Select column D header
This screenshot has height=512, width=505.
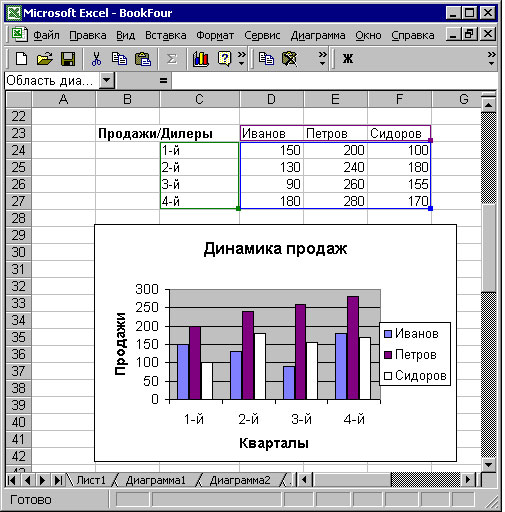point(271,99)
